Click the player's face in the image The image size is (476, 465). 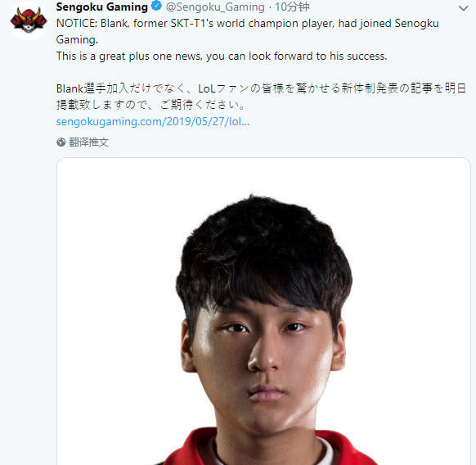pos(263,359)
